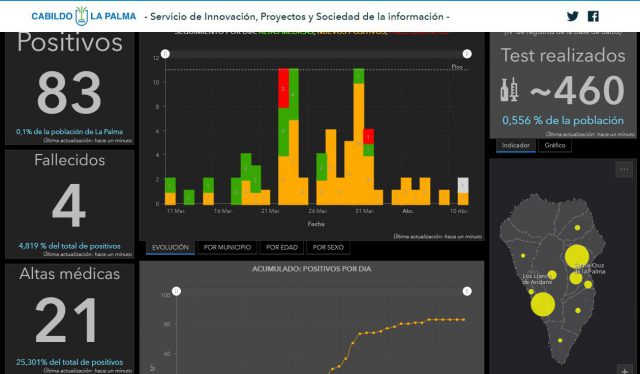Viewport: 640px width, 374px height.
Task: Click large bubble beside Santa Cruz de la Palma
Action: pos(577,256)
